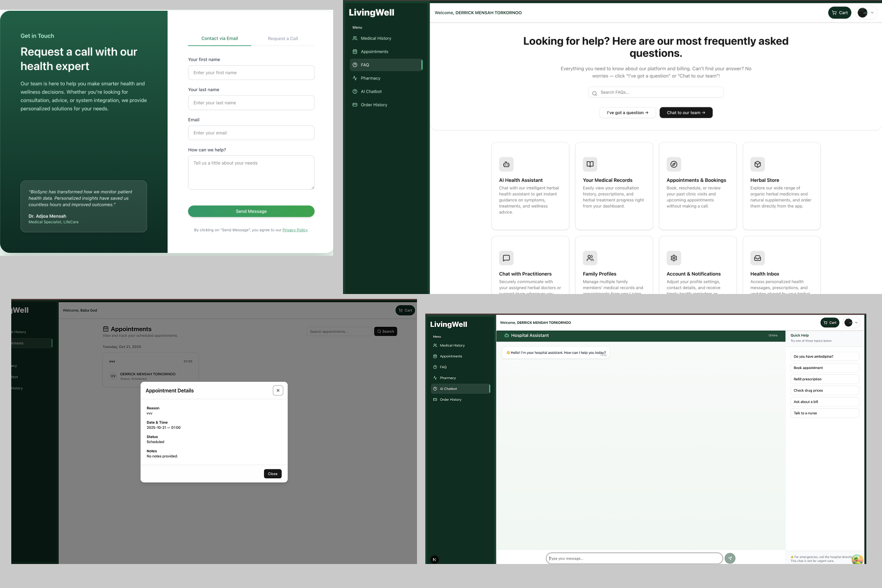Click the AI Health Assistant robot icon
Screen dimensions: 882x588
506,165
